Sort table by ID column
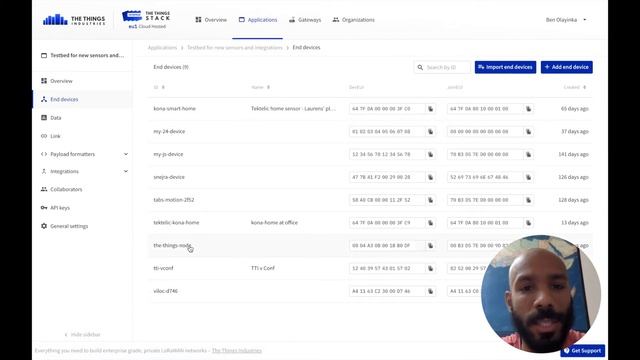 tap(159, 87)
